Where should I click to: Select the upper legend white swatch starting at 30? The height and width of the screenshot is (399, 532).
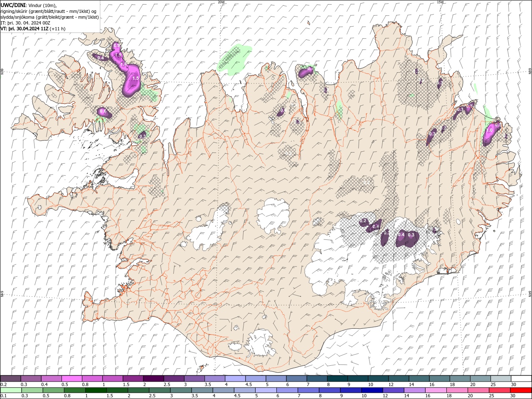coord(521,379)
